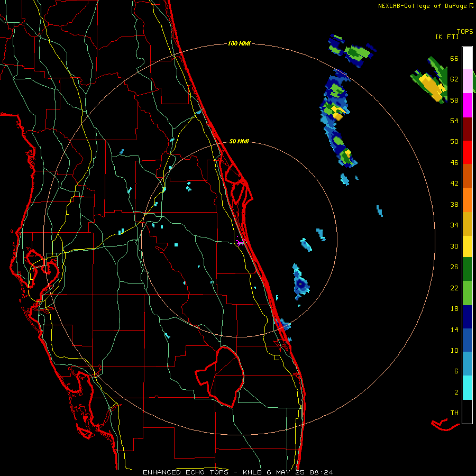The image size is (476, 476).
Task: Click the 'KMLB' radar site identifier
Action: pyautogui.click(x=253, y=472)
